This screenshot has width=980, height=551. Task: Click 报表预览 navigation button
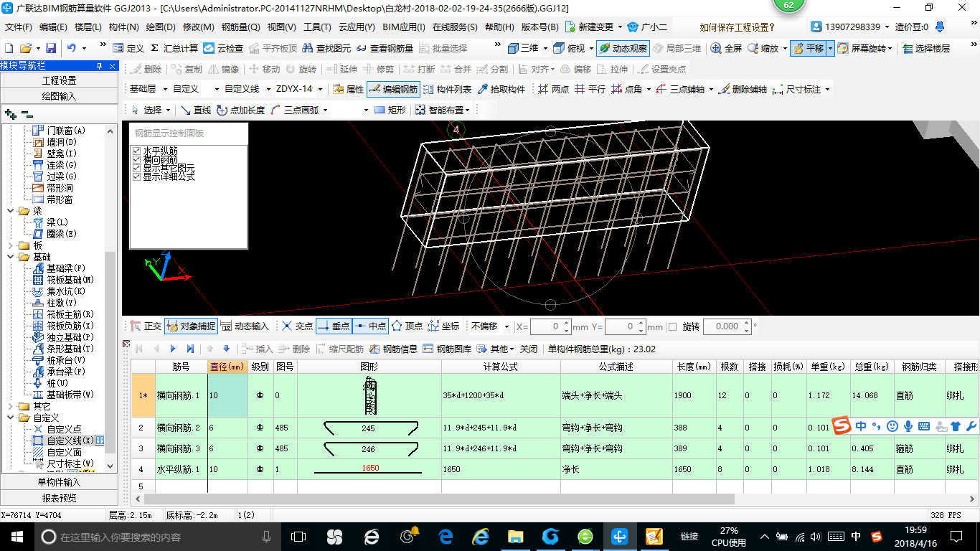pyautogui.click(x=59, y=498)
